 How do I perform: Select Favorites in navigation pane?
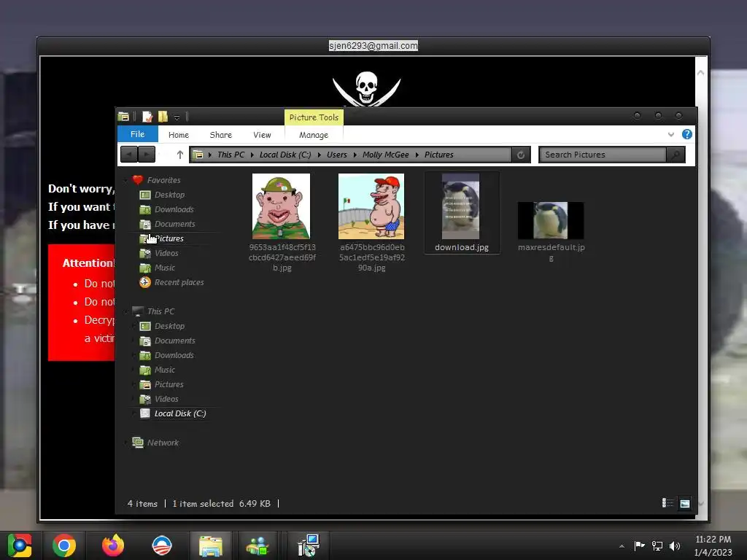[x=163, y=180]
